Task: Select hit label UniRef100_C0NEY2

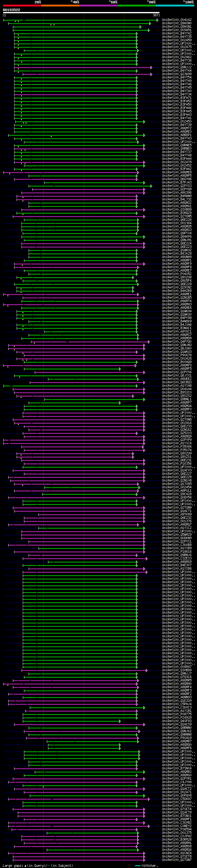Action: click(x=177, y=826)
